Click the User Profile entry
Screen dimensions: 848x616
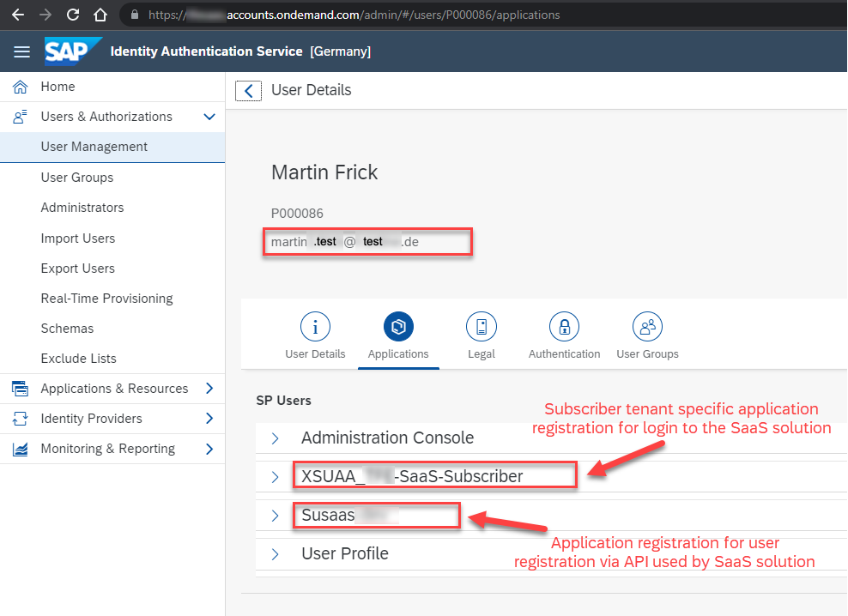pyautogui.click(x=345, y=553)
